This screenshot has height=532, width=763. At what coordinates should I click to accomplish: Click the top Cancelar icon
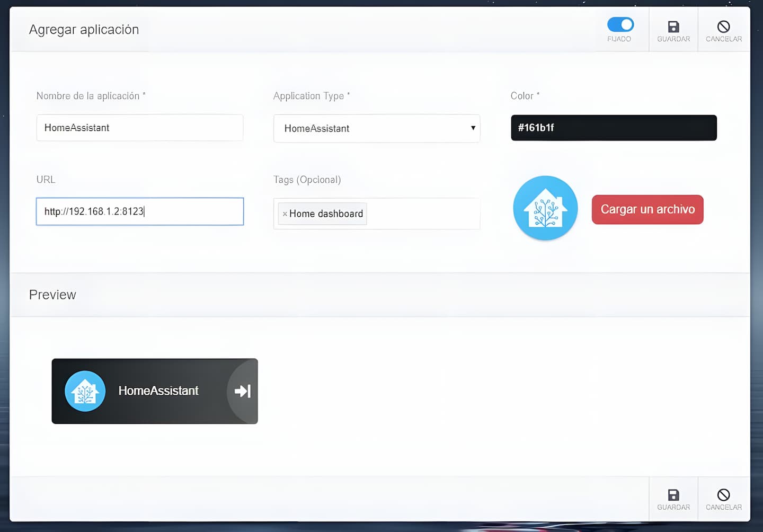click(723, 27)
